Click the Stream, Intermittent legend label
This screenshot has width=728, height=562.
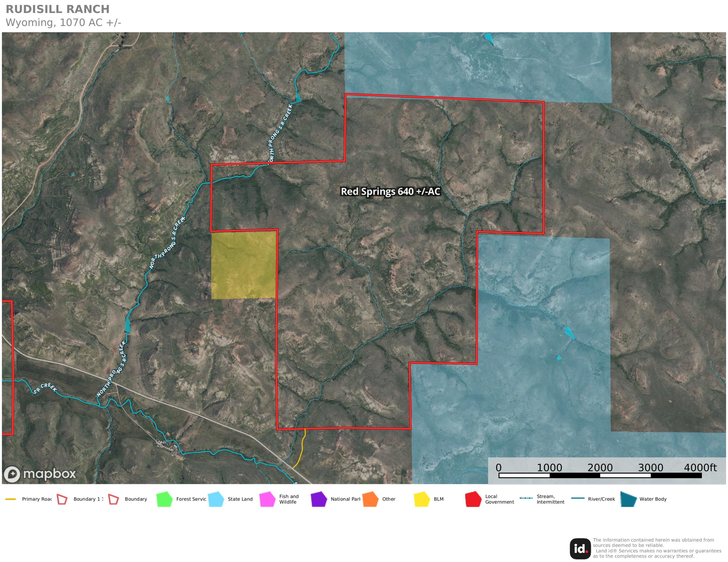[550, 499]
